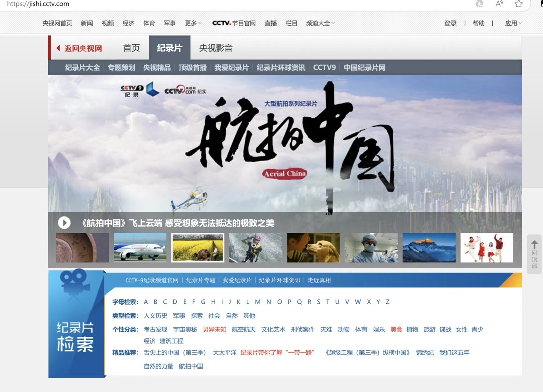Select the jumping family thumbnail
Viewport: 543px width, 392px height.
(x=487, y=247)
